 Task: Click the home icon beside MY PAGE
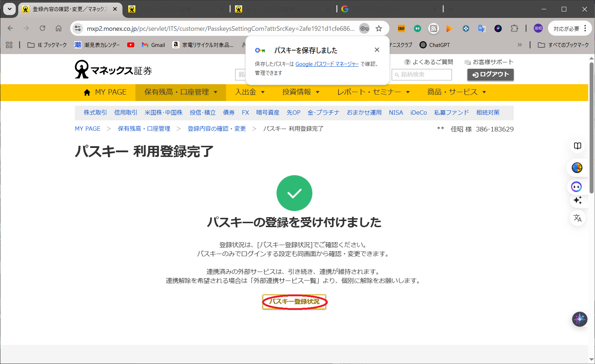point(87,92)
